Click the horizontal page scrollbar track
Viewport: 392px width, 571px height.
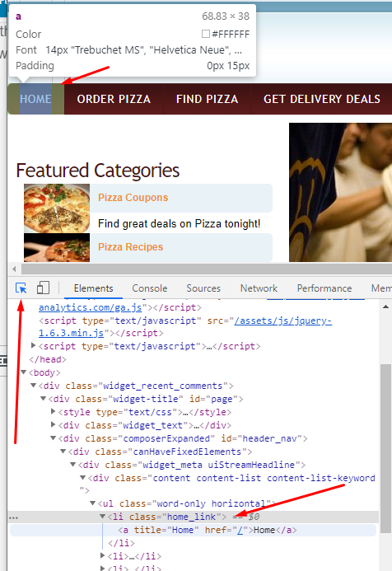tap(207, 269)
